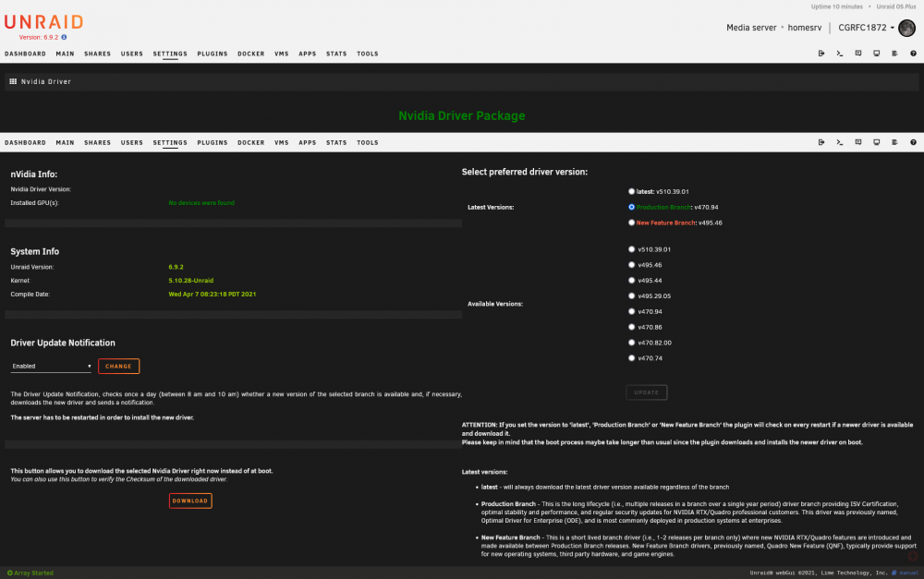Screen dimensions: 924x579
Task: Click the 'Nvidia Driver Package' heading
Action: coord(461,115)
